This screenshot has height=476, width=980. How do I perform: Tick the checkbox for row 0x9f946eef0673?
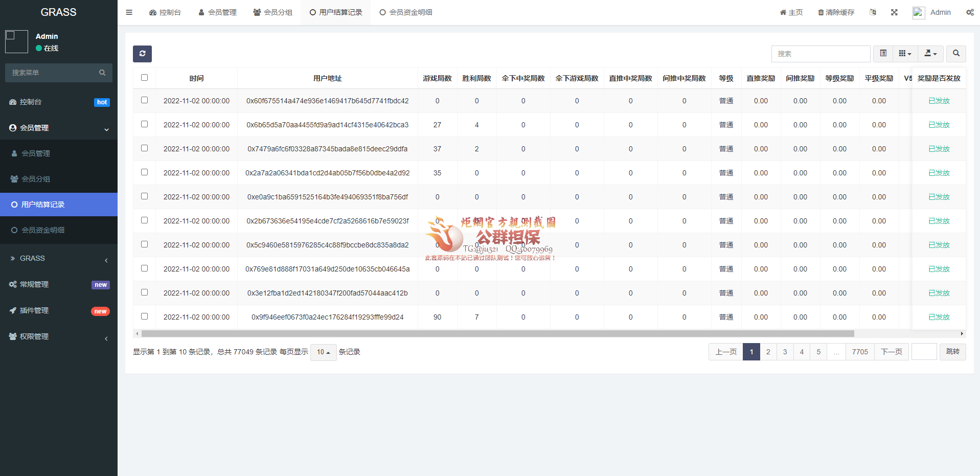(144, 316)
